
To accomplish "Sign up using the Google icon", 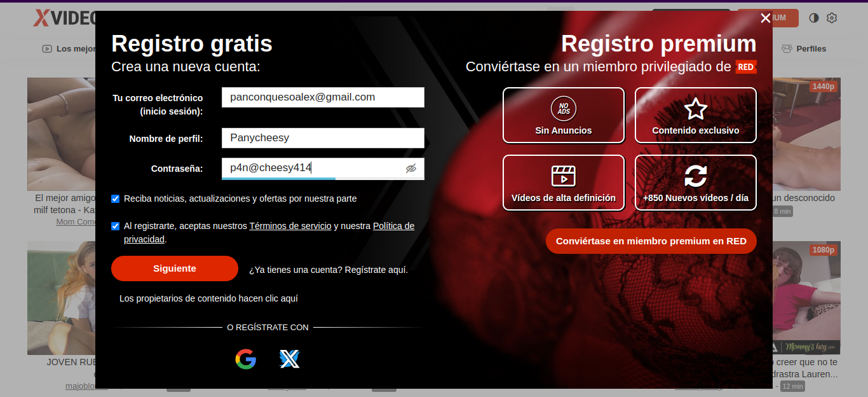I will pos(245,359).
